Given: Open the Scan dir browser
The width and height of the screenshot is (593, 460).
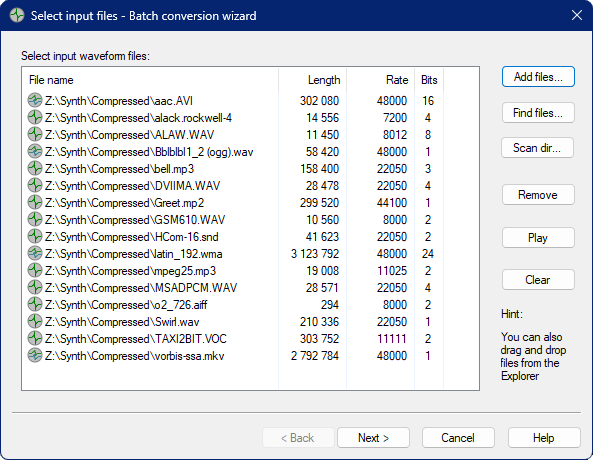Looking at the screenshot, I should tap(537, 148).
